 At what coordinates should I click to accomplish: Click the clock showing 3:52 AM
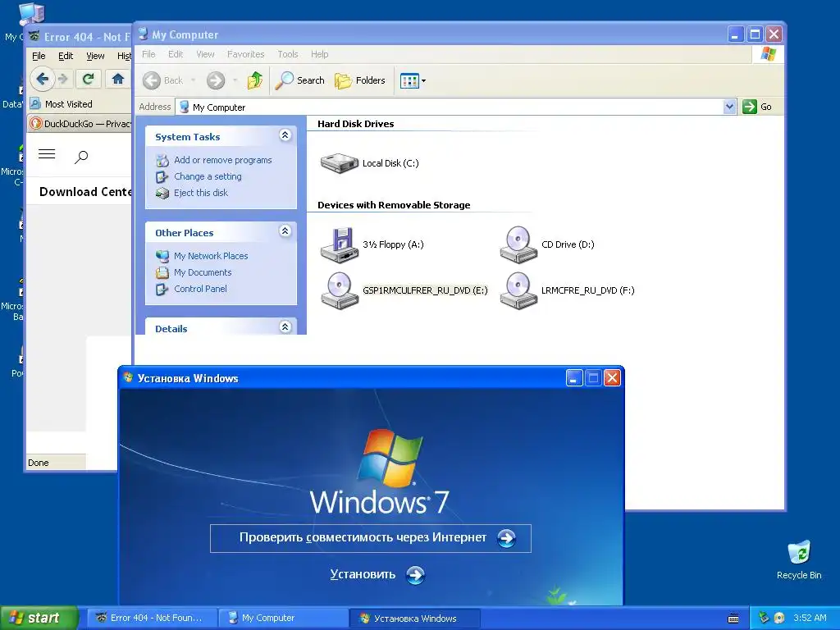[x=810, y=618]
